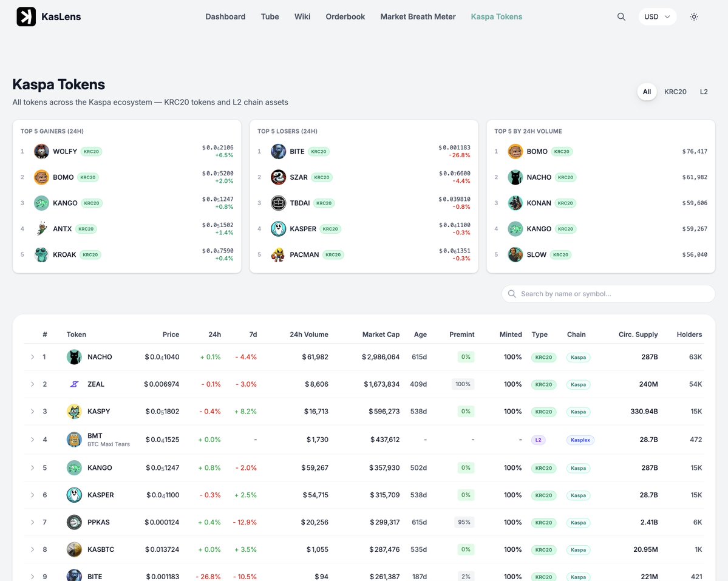Click the 7d column header
728x581 pixels.
click(x=253, y=335)
